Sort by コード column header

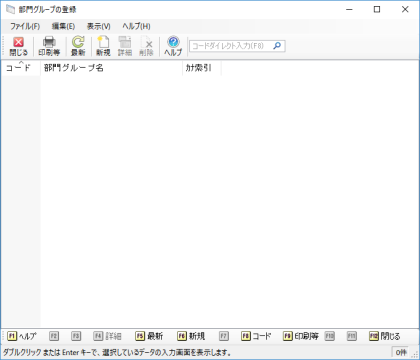tap(21, 68)
